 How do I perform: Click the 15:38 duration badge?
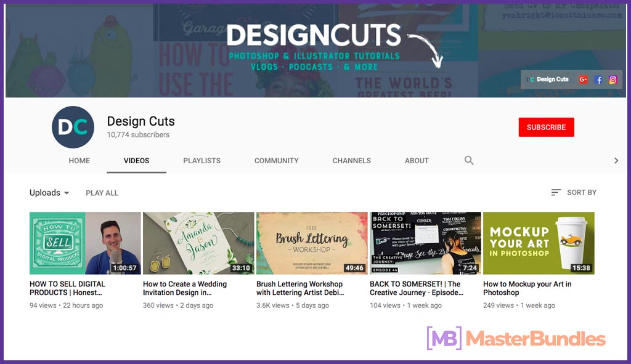click(581, 268)
